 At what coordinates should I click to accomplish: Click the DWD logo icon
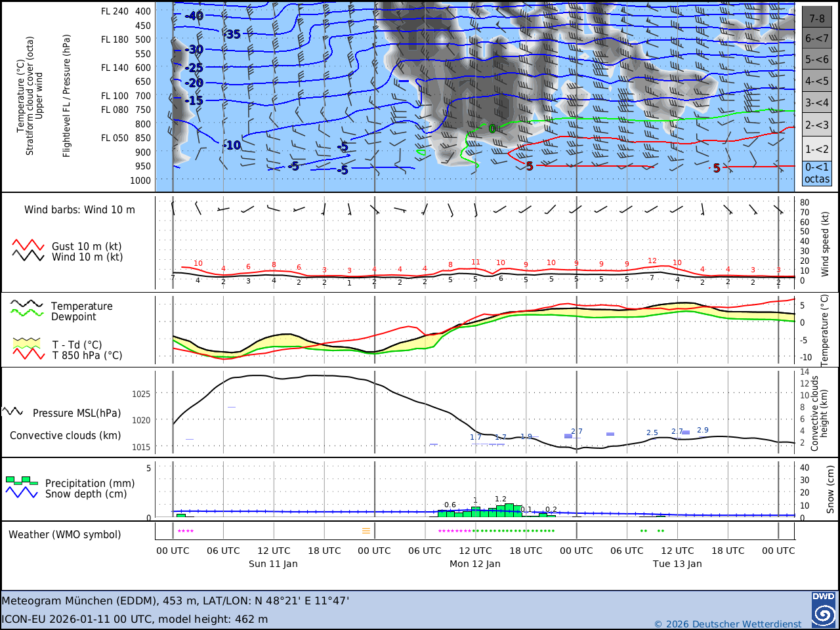(x=824, y=610)
